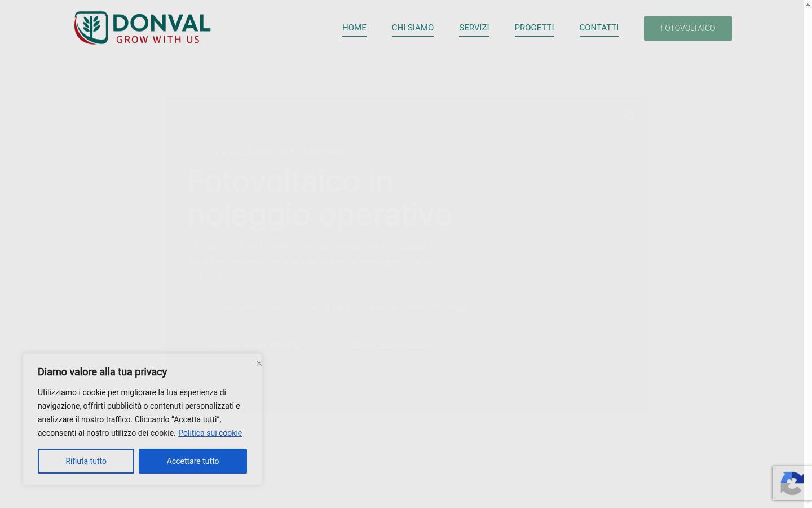This screenshot has height=508, width=812.
Task: Open the CONTATTI page
Action: click(x=599, y=28)
